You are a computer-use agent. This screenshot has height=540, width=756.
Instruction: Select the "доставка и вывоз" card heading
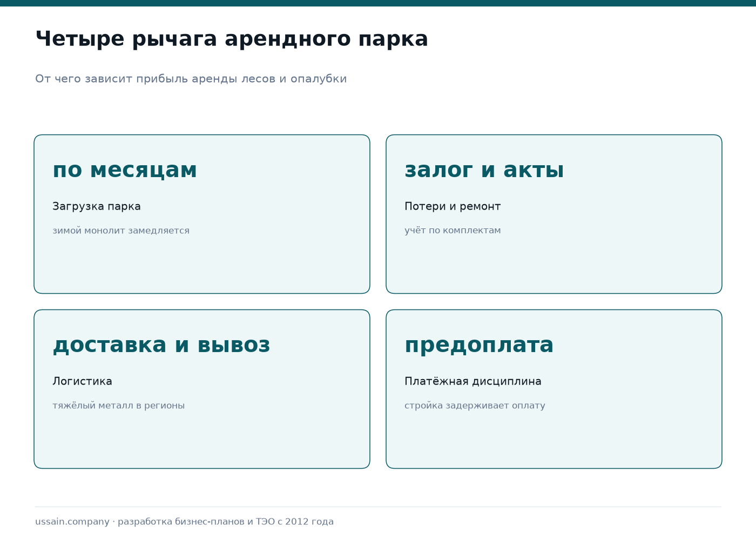[x=161, y=345]
